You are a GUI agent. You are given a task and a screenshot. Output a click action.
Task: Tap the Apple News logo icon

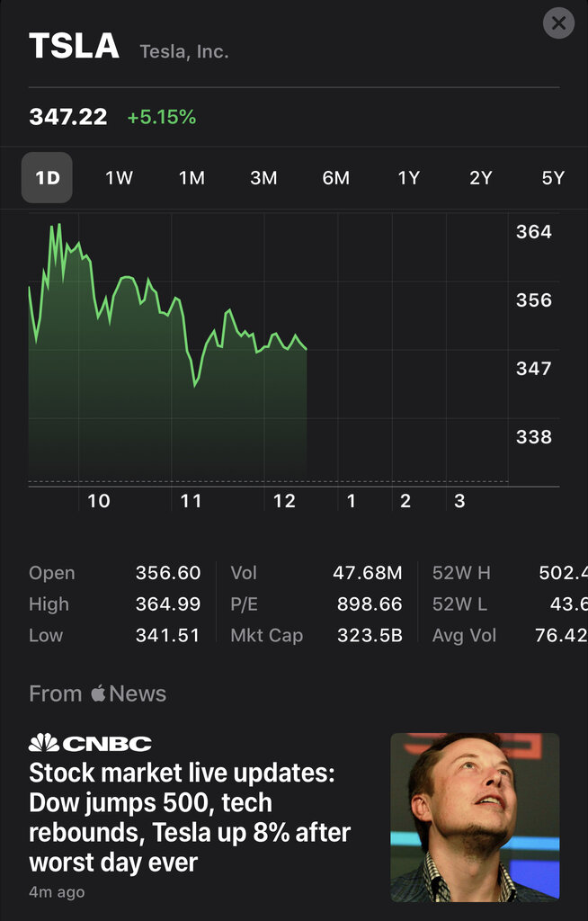[98, 693]
